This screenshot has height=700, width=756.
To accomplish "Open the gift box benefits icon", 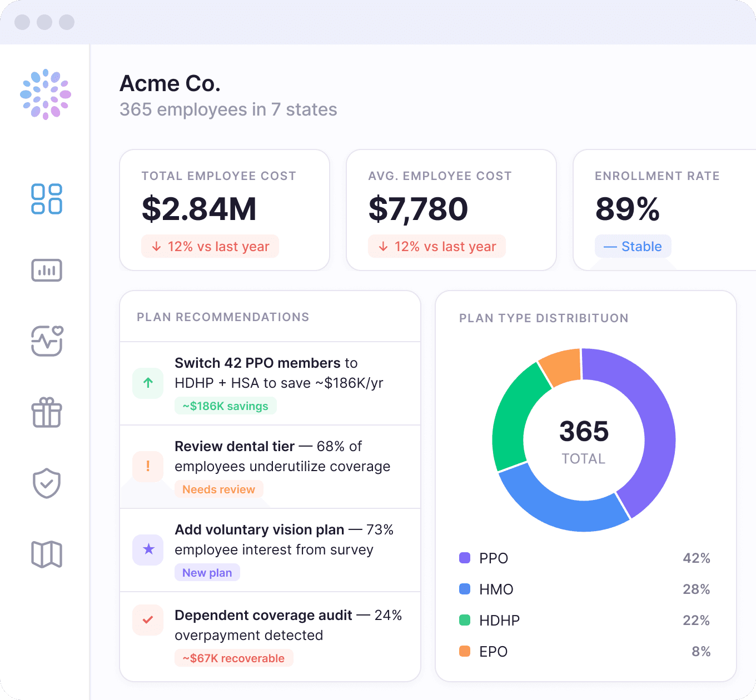I will coord(47,412).
